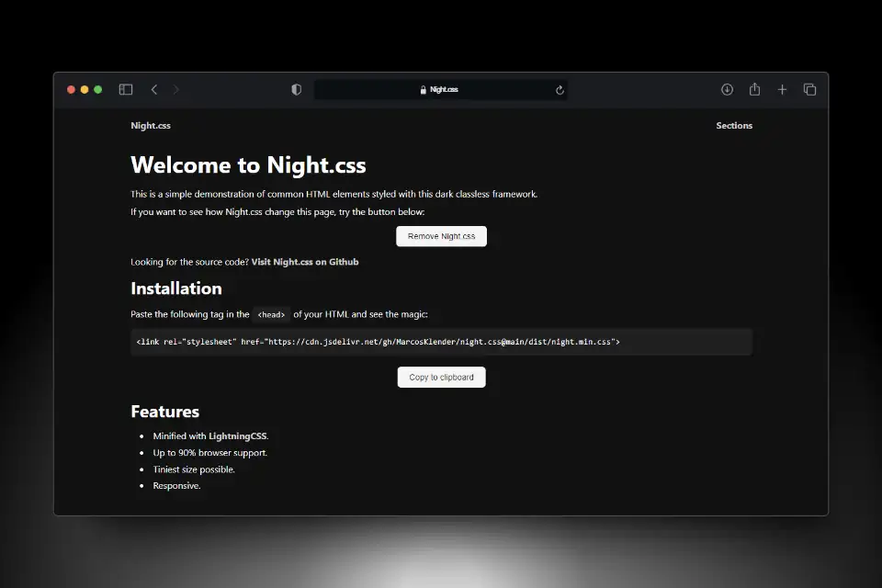Toggle fullscreen with the green window button
Viewport: 882px width, 588px height.
coord(96,90)
